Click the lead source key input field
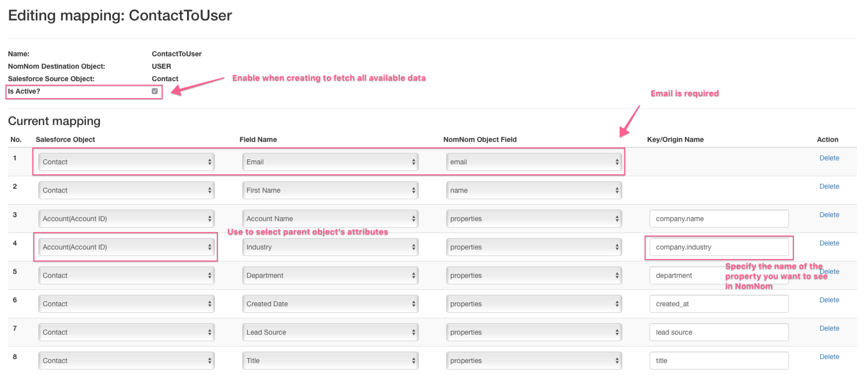 tap(719, 332)
